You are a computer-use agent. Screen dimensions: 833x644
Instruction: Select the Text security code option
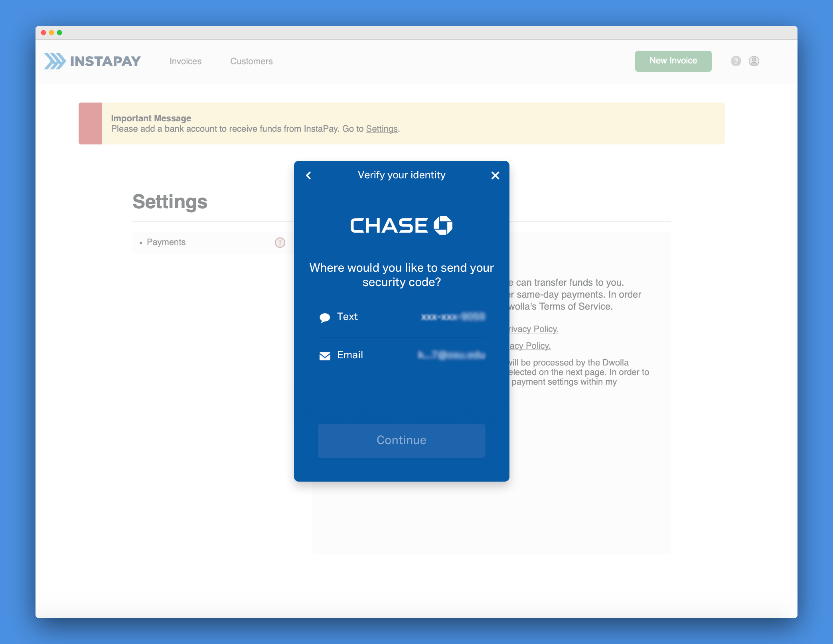[401, 317]
